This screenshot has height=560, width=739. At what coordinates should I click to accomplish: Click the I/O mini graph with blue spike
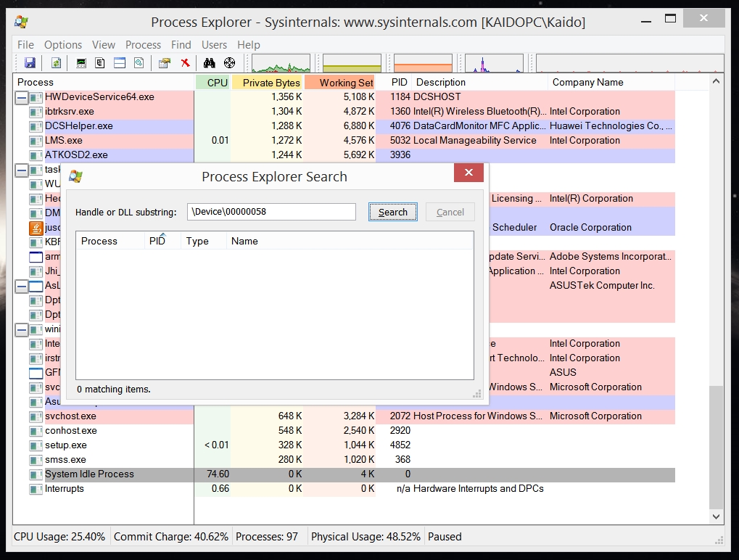click(494, 63)
